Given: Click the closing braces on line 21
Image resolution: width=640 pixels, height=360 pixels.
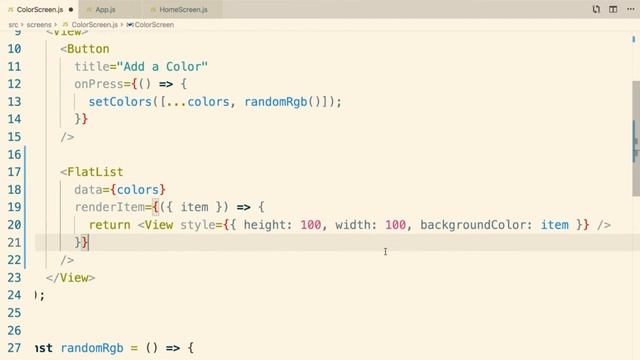Looking at the screenshot, I should 81,242.
